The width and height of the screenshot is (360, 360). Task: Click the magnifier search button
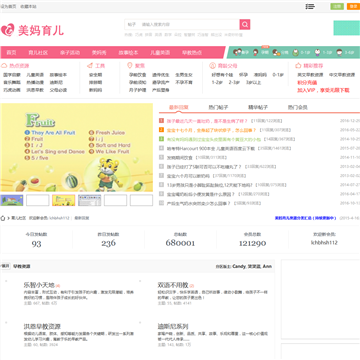(x=245, y=24)
